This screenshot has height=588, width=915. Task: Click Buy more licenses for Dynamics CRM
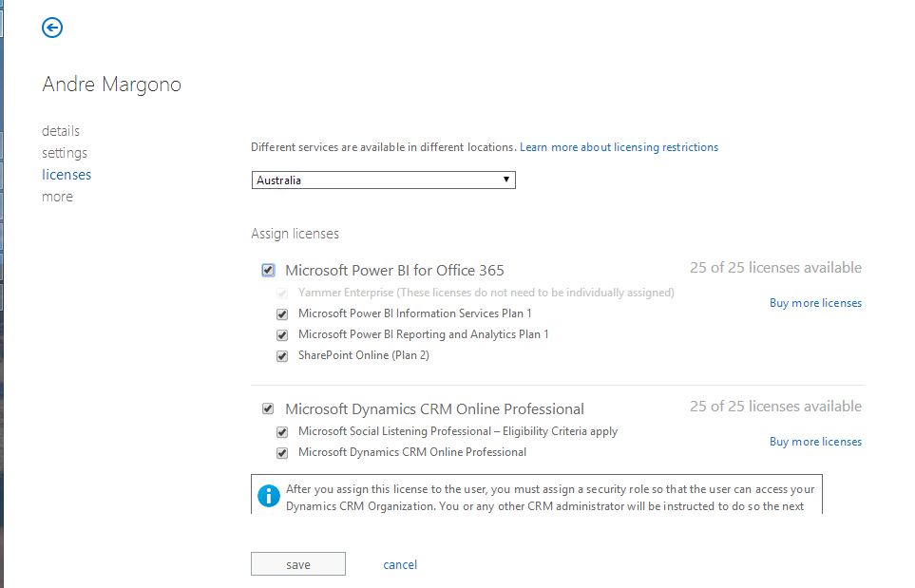click(815, 442)
